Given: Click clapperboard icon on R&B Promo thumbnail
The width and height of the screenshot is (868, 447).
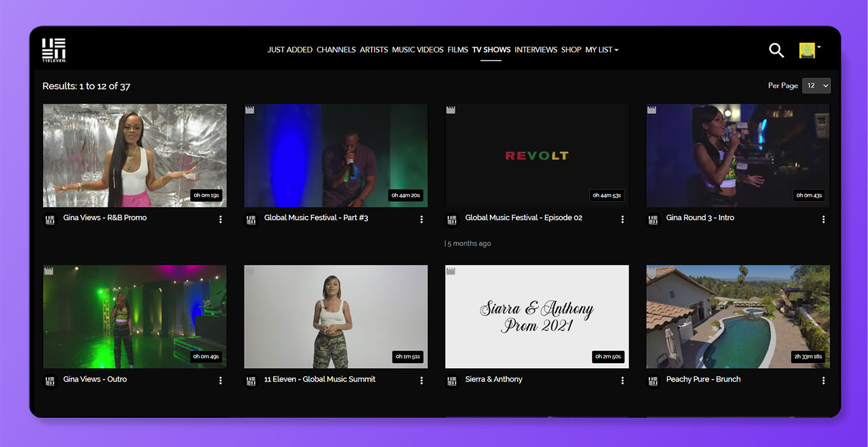Looking at the screenshot, I should pos(49,110).
